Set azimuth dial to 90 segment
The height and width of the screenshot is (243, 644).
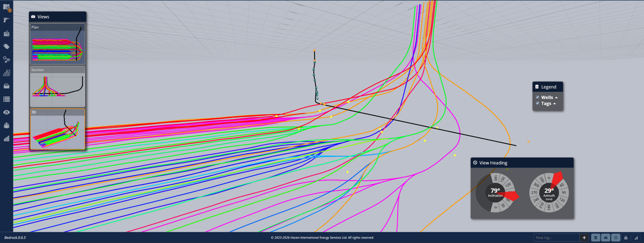point(564,192)
